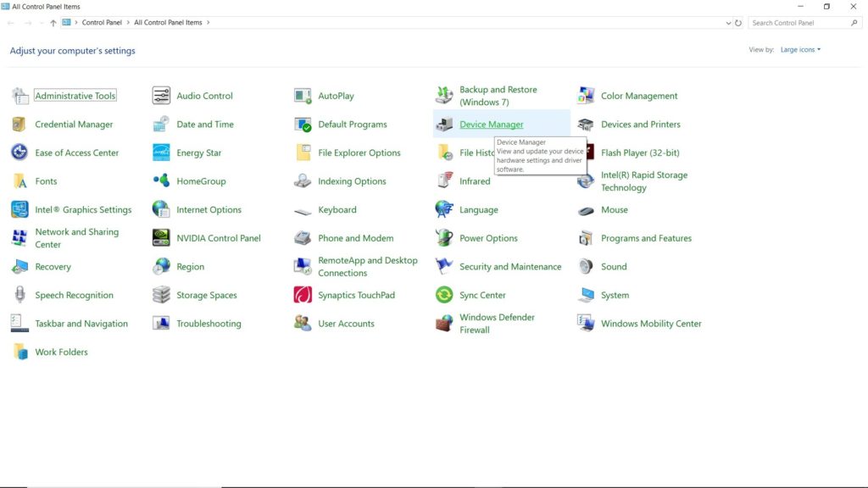This screenshot has height=488, width=868.
Task: Expand the chevron after All Control Panel Items
Action: (x=209, y=23)
